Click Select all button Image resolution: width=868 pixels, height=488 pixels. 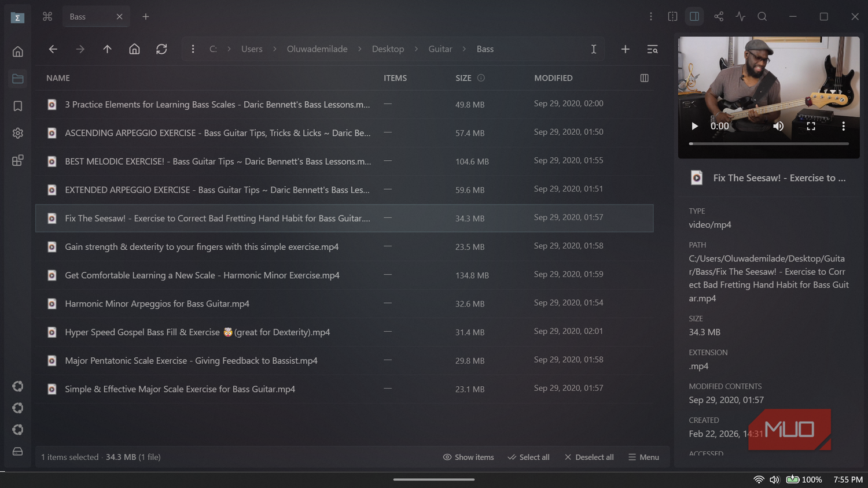pos(528,457)
